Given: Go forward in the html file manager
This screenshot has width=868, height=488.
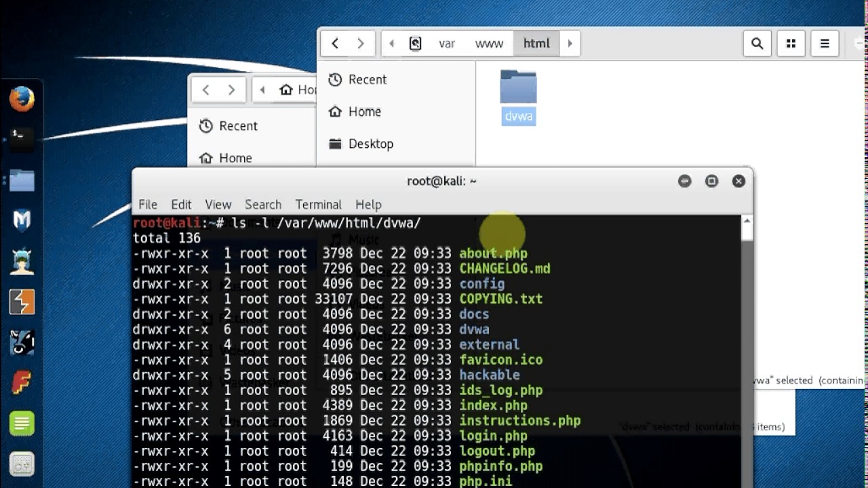Looking at the screenshot, I should pos(361,43).
